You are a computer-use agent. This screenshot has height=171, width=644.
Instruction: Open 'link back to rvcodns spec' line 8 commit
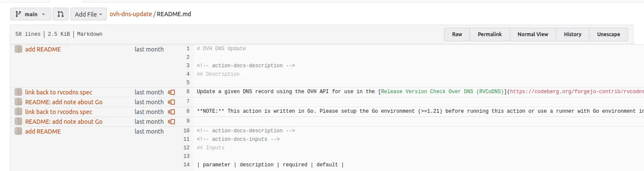(x=58, y=112)
